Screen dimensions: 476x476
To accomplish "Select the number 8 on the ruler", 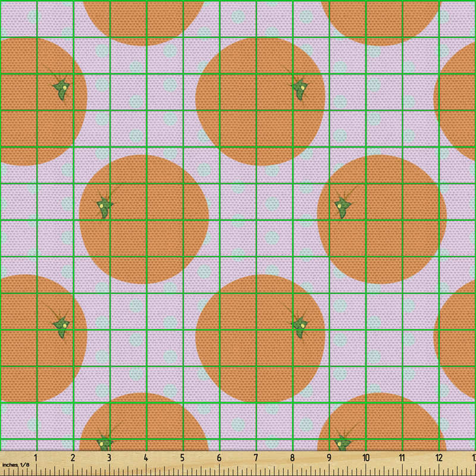I will point(292,458).
